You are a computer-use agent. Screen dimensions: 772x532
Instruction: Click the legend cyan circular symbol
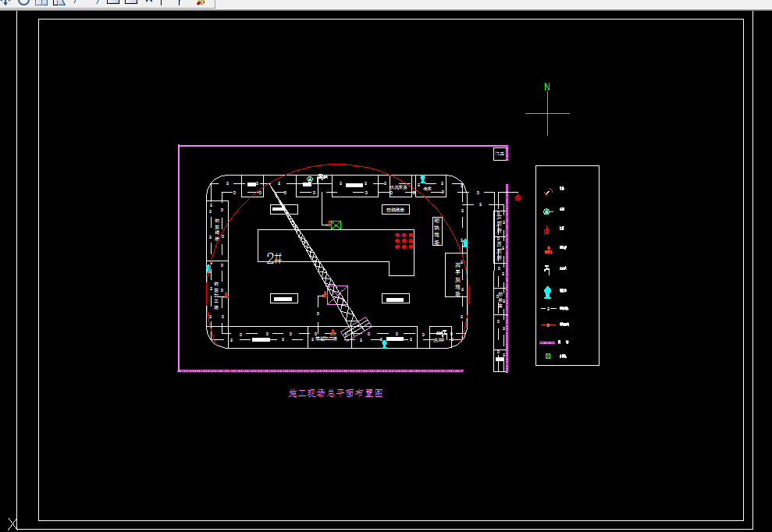[x=547, y=211]
